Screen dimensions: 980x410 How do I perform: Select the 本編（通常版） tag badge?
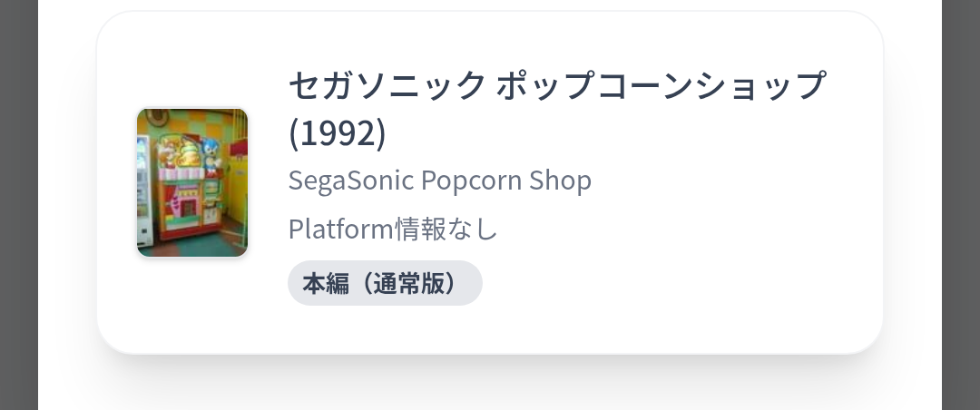pyautogui.click(x=385, y=283)
